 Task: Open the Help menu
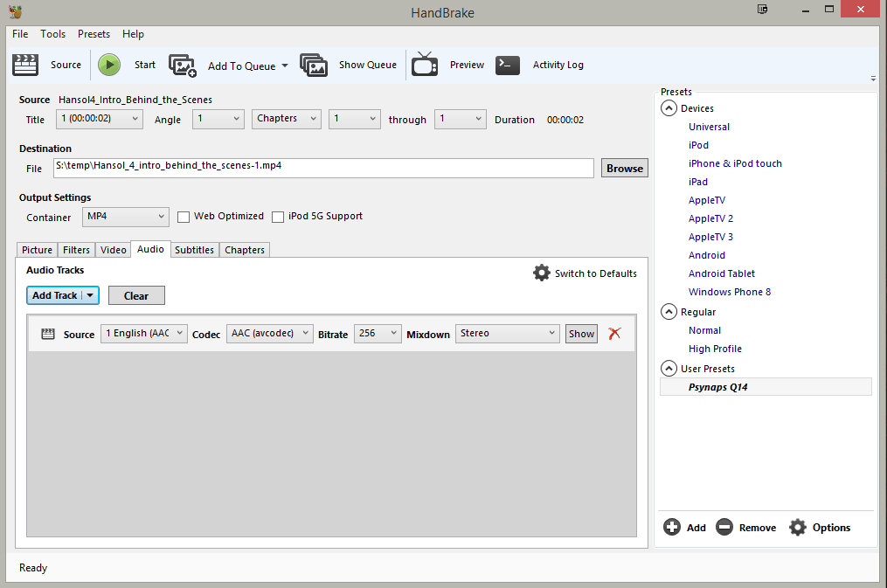(133, 34)
